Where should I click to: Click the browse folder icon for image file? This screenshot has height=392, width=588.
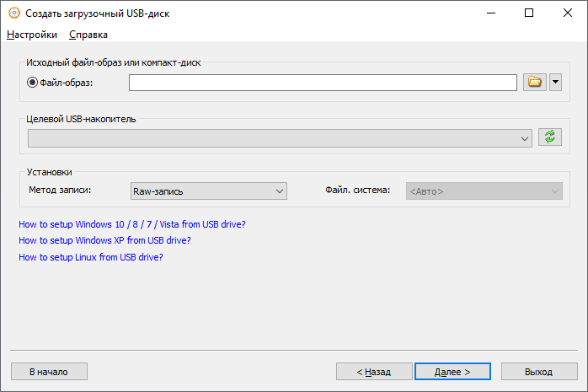535,82
